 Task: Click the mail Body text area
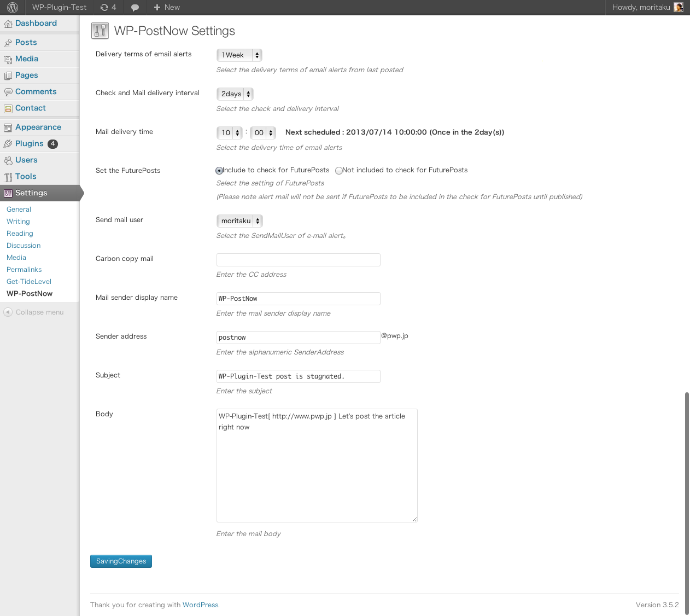[317, 466]
